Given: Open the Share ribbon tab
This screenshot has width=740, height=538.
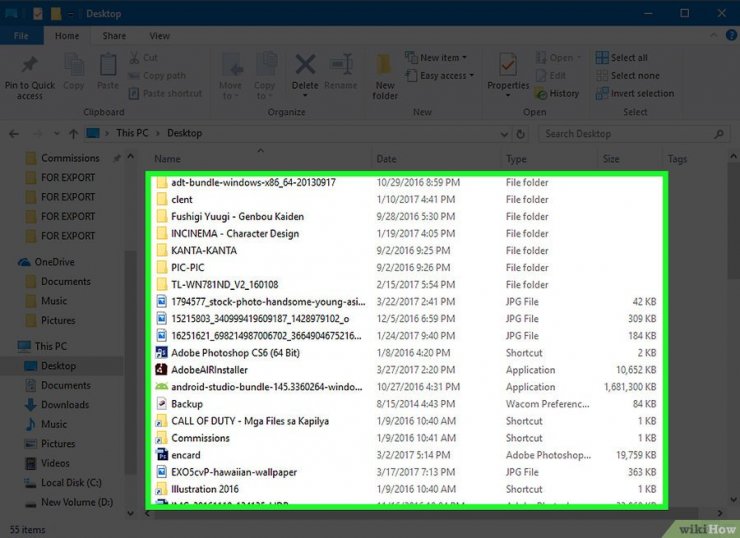Looking at the screenshot, I should pos(114,36).
